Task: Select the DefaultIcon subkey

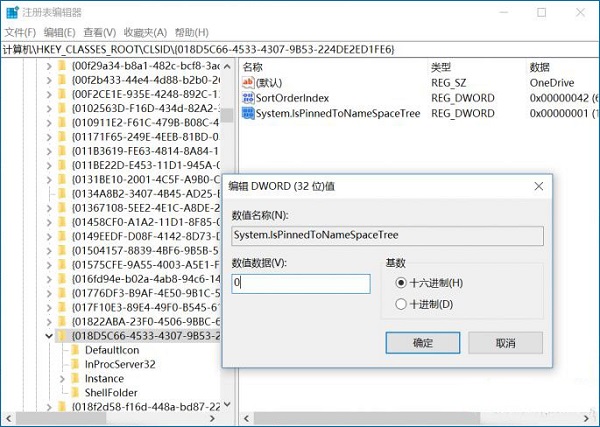Action: [112, 350]
